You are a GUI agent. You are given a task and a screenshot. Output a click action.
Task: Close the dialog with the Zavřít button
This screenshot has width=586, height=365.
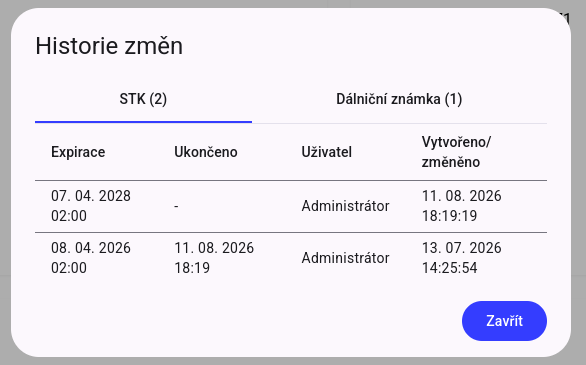504,321
